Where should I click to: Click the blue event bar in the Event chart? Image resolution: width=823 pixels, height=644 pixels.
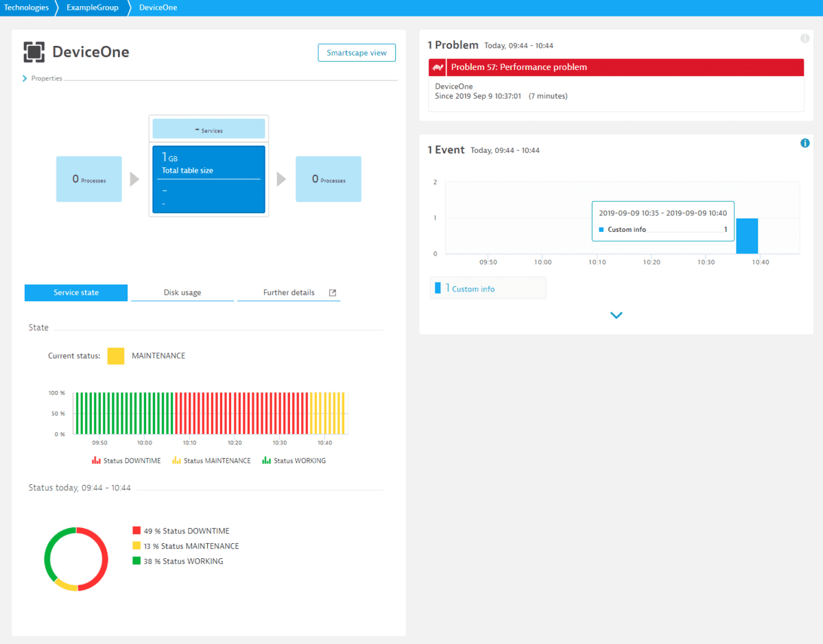tap(748, 236)
